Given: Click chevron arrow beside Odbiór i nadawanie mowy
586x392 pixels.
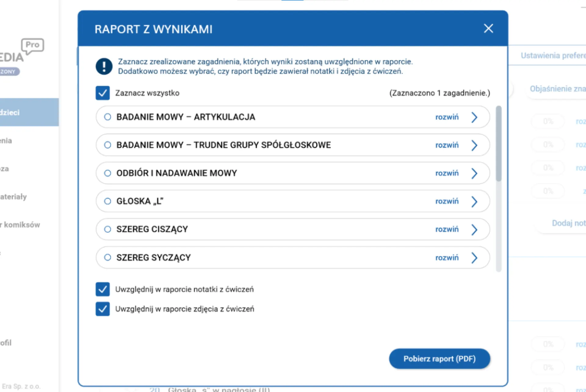Looking at the screenshot, I should click(x=474, y=173).
